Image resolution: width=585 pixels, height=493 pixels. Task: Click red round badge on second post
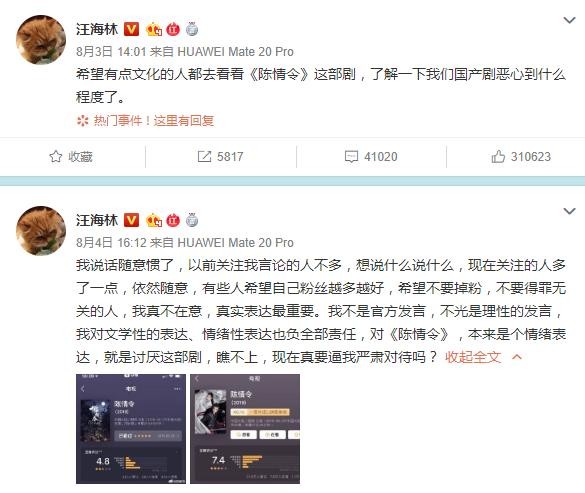click(x=173, y=220)
